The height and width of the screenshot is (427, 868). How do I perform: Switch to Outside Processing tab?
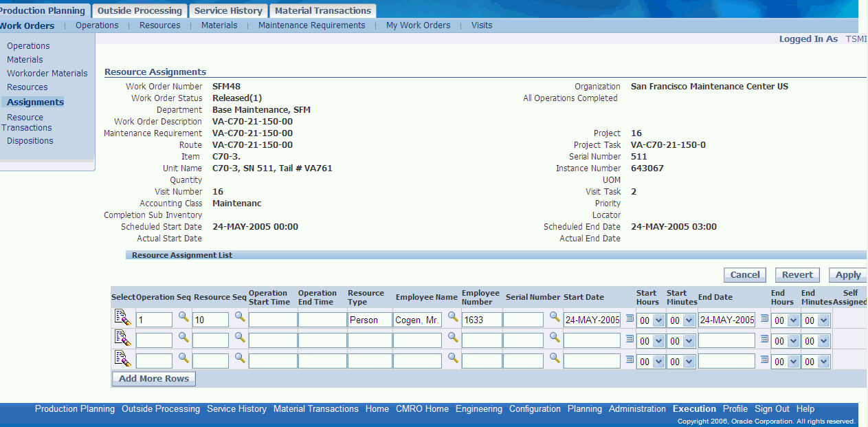click(x=140, y=10)
